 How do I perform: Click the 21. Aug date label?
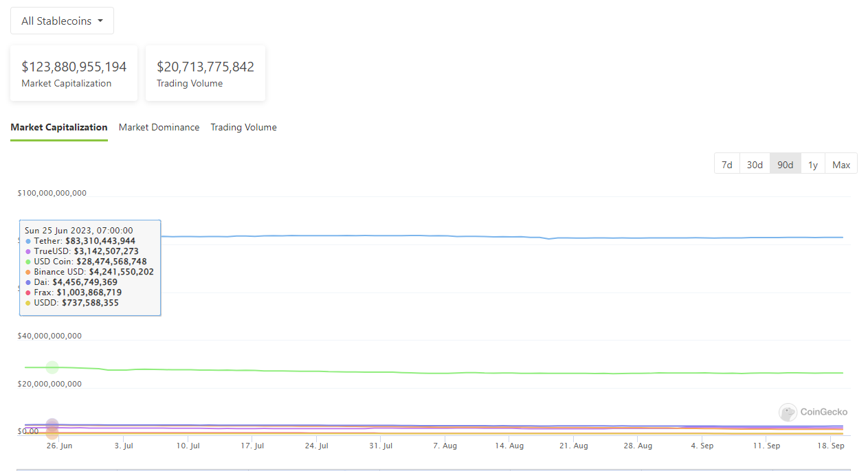pos(573,446)
